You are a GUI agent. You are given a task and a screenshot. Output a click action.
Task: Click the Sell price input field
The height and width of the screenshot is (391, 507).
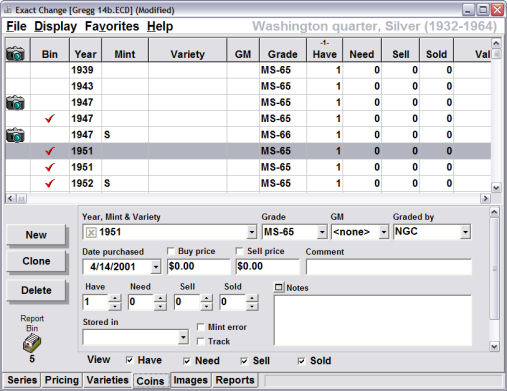(x=267, y=266)
